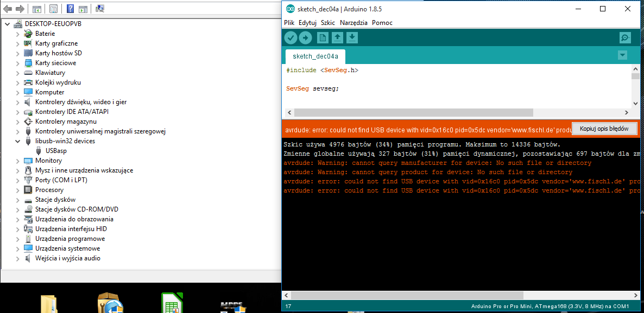This screenshot has width=644, height=313.
Task: Open the Pomoc menu
Action: click(382, 23)
